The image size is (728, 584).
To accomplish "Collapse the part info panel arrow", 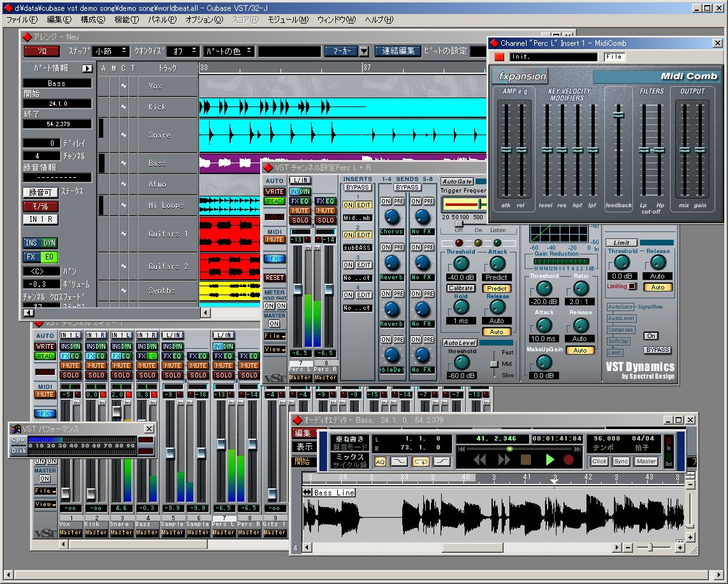I will [x=87, y=68].
